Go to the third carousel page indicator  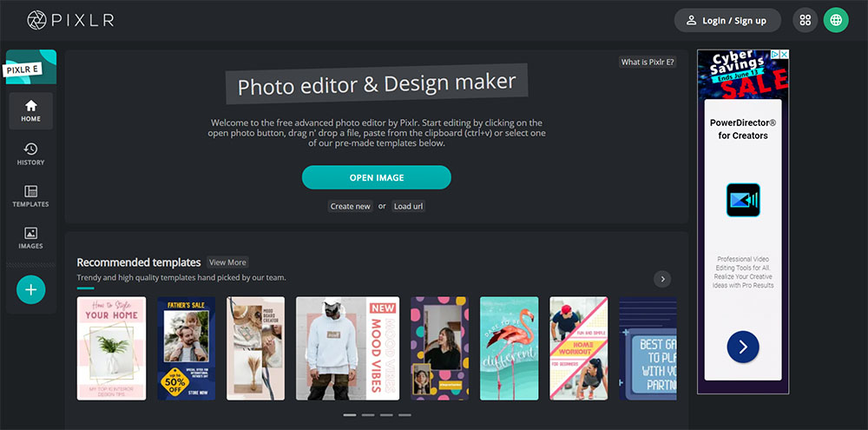386,414
